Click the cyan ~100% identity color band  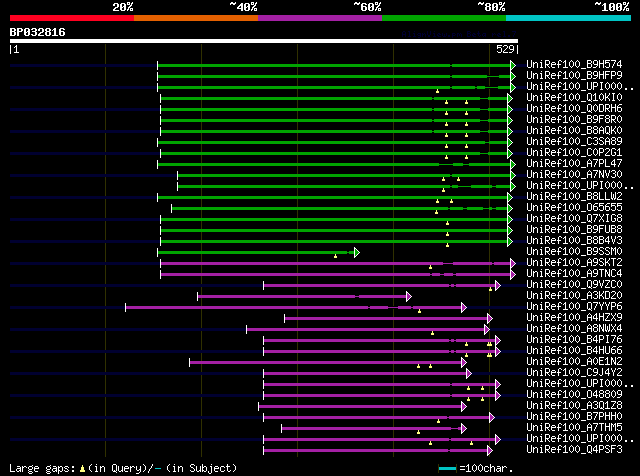[x=568, y=18]
